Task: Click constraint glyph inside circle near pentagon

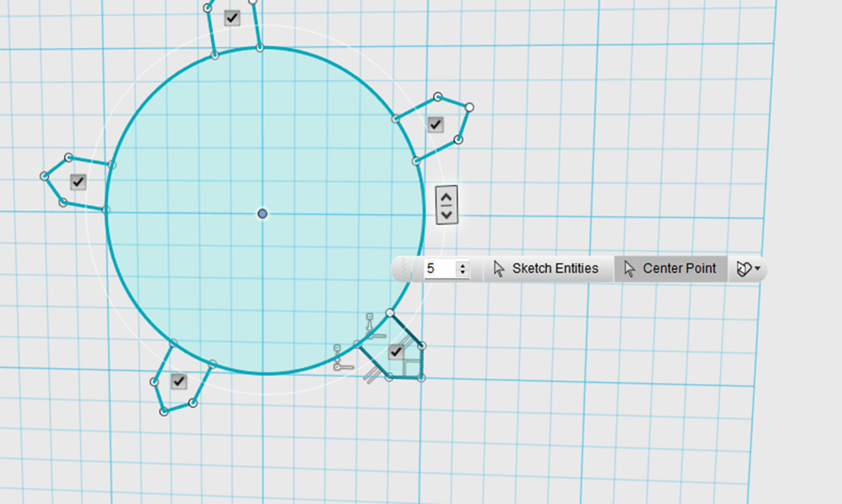Action: coord(372,326)
